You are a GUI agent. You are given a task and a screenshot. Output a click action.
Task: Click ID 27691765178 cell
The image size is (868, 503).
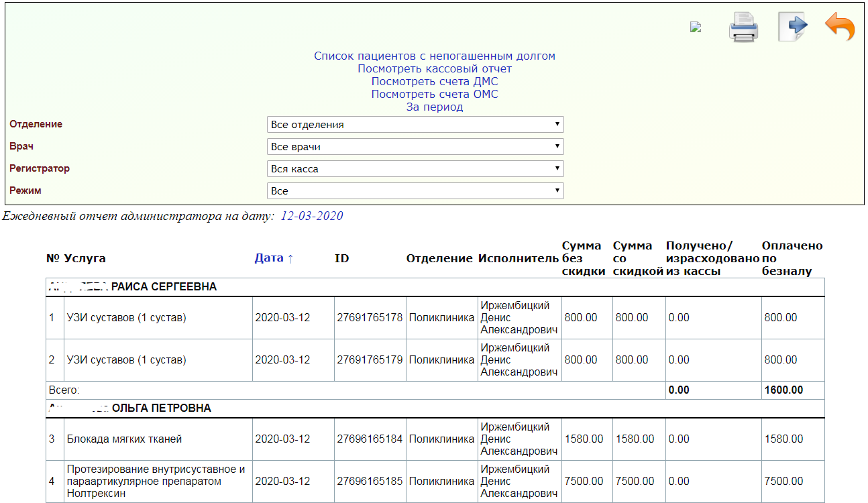pos(370,318)
